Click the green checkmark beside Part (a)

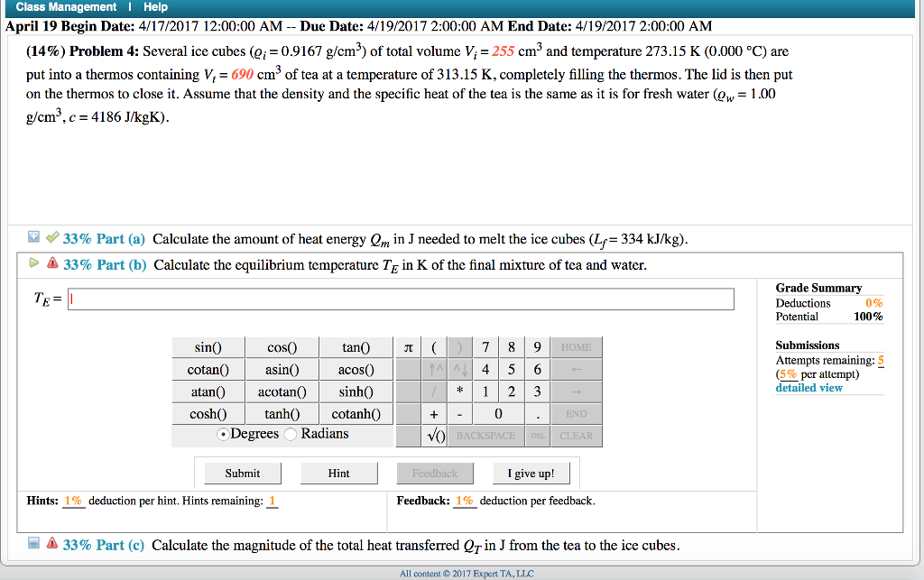[51, 237]
